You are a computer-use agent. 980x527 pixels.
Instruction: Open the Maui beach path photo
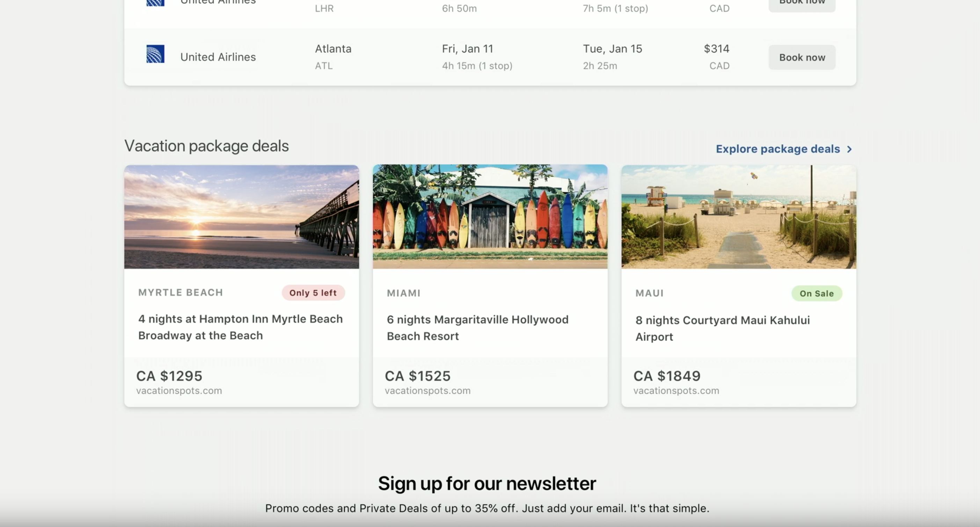click(738, 217)
